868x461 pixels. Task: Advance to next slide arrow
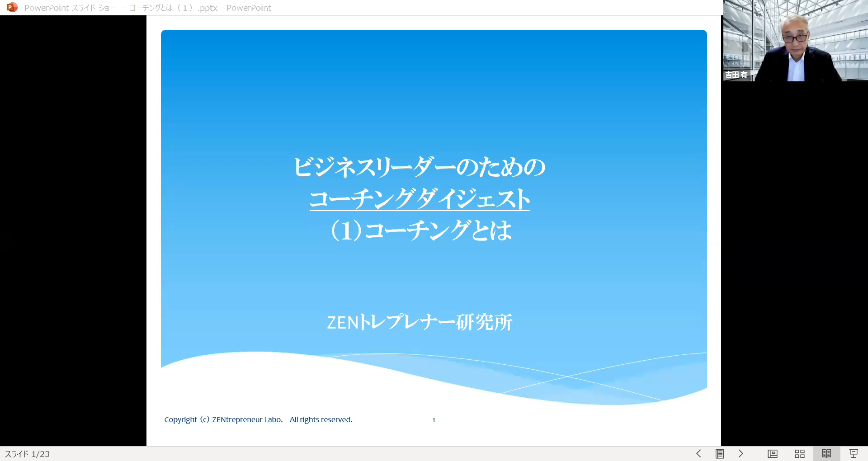coord(741,453)
